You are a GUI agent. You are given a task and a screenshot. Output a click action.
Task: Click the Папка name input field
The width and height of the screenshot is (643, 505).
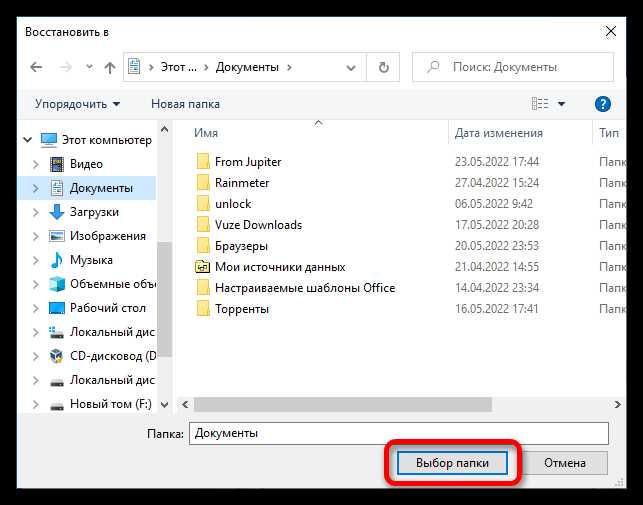[399, 433]
